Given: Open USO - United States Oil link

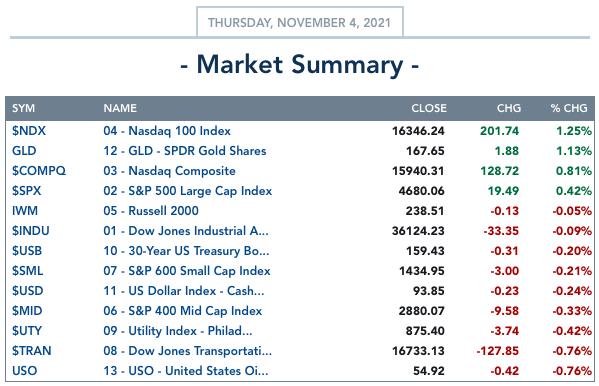Looking at the screenshot, I should (186, 370).
